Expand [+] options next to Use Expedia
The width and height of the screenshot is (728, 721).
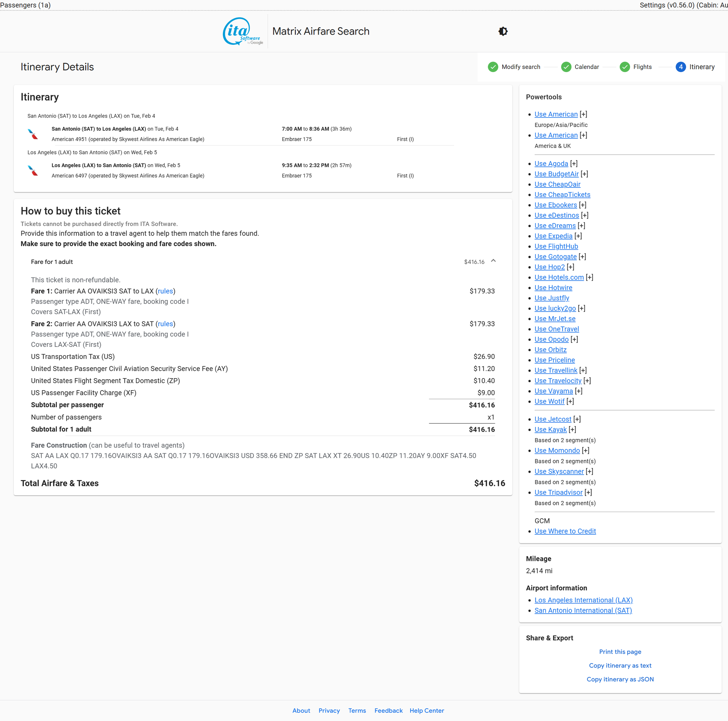[578, 236]
